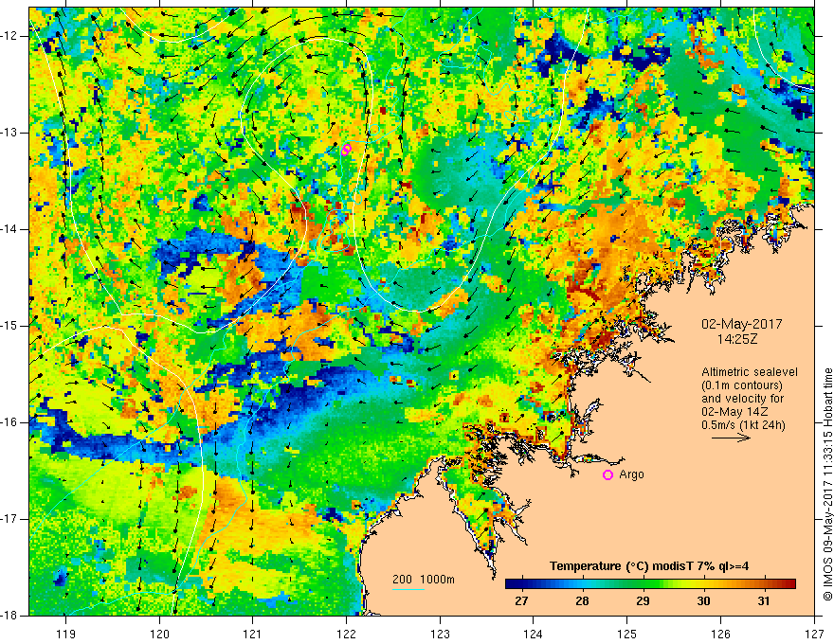
Task: Click the 'Altimetric sealevel' caption line
Action: 750,372
